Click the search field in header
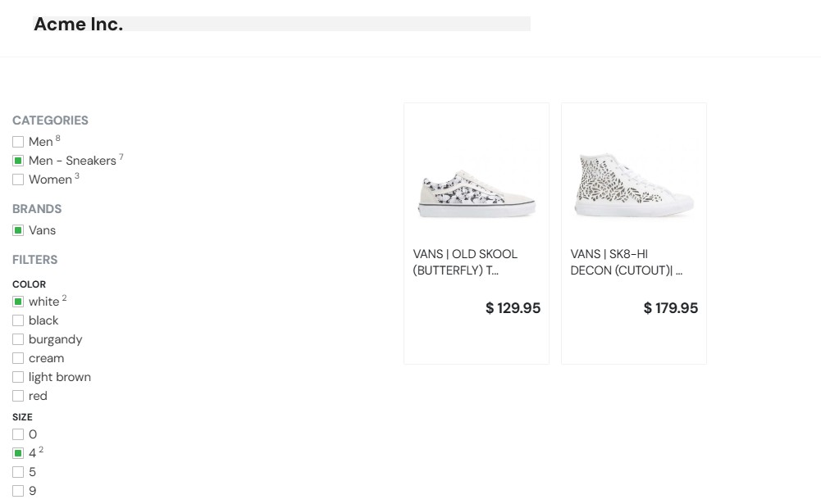Image resolution: width=821 pixels, height=504 pixels. pos(328,25)
